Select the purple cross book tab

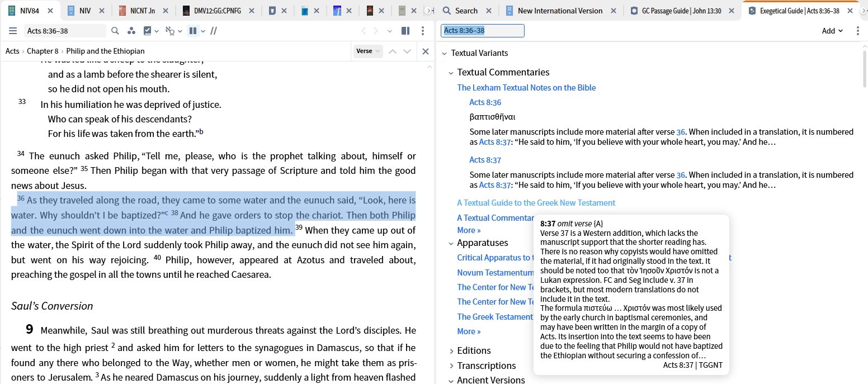(337, 11)
